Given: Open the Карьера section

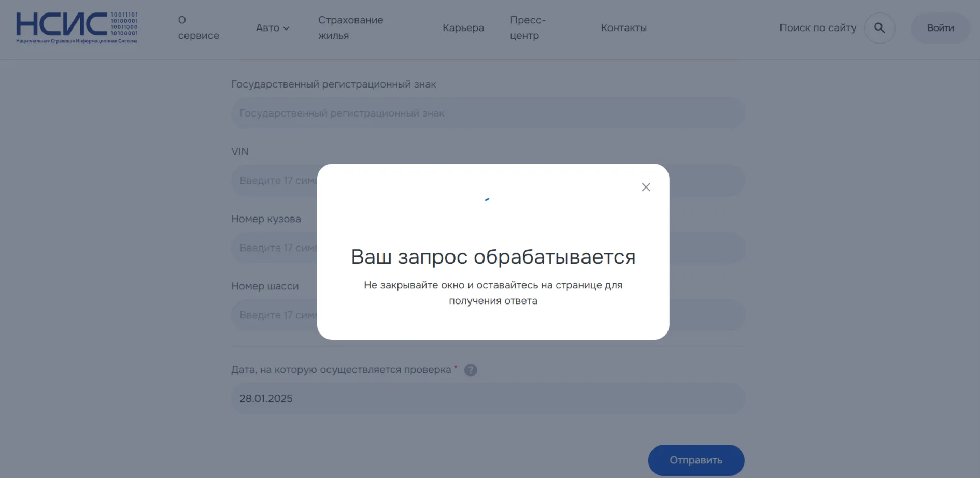Looking at the screenshot, I should (x=463, y=28).
